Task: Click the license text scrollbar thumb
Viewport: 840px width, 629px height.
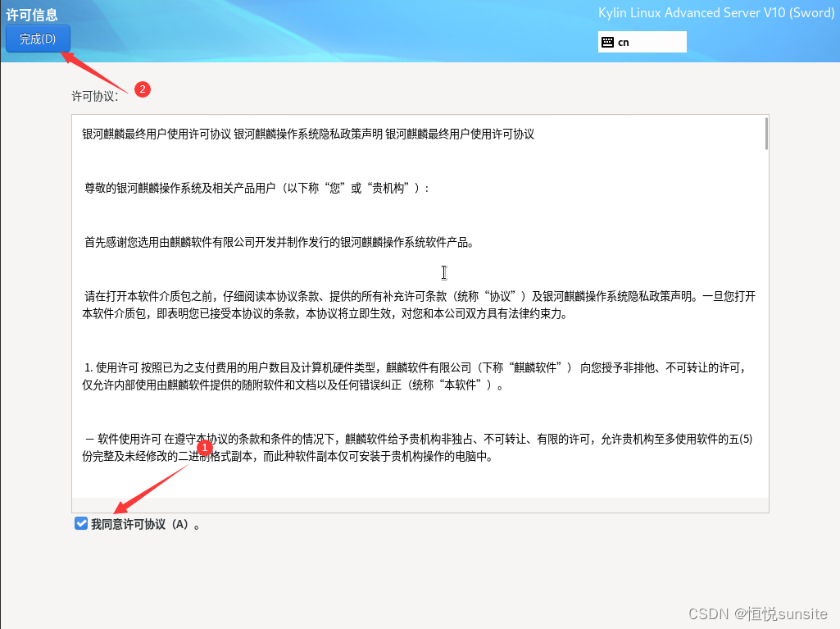Action: pyautogui.click(x=766, y=134)
